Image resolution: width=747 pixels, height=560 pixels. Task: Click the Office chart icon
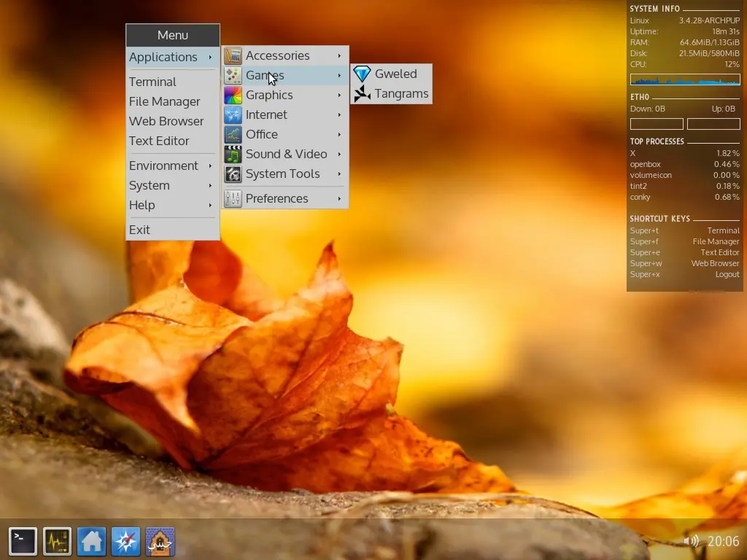(x=233, y=134)
